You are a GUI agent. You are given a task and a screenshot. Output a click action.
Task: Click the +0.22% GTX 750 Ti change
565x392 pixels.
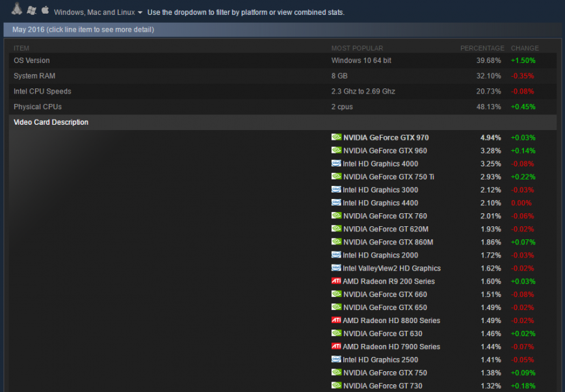[523, 177]
